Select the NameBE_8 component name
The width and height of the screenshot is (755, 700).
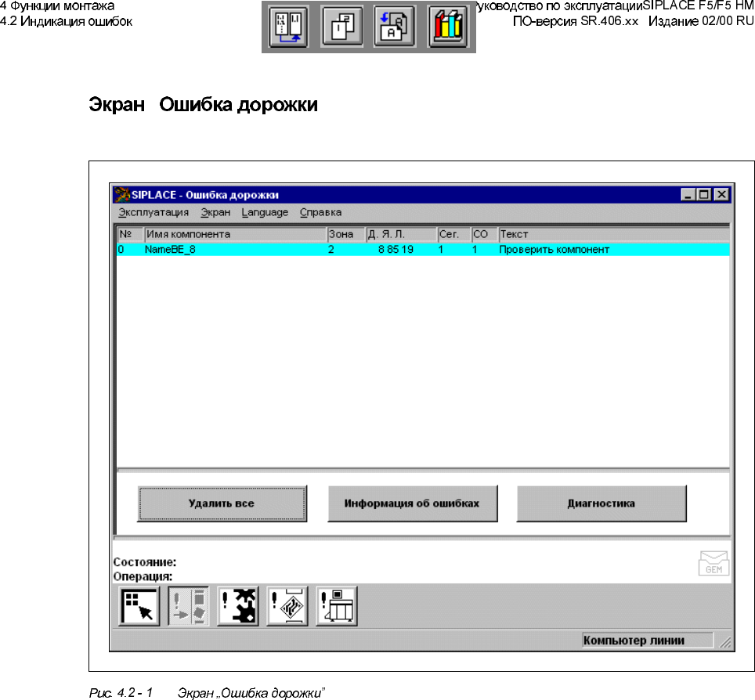pyautogui.click(x=170, y=249)
